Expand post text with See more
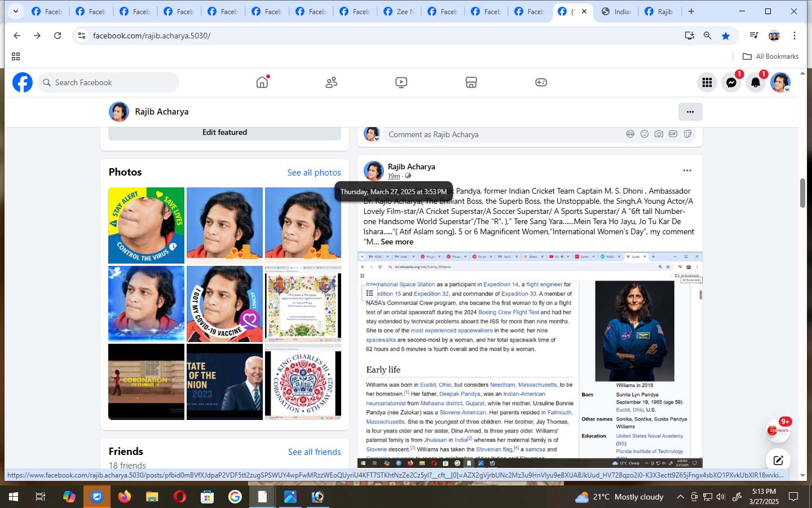The image size is (812, 508). [397, 242]
